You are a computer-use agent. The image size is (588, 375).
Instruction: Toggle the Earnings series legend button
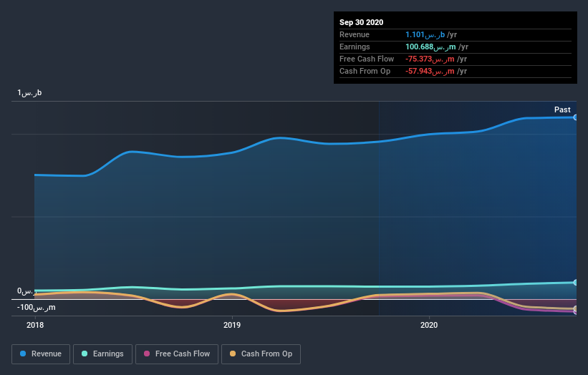[x=102, y=354]
